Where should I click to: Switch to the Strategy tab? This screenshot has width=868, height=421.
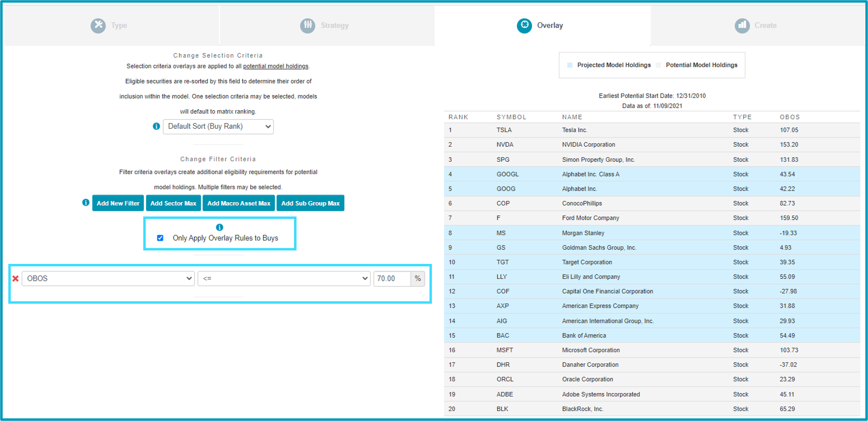(327, 25)
